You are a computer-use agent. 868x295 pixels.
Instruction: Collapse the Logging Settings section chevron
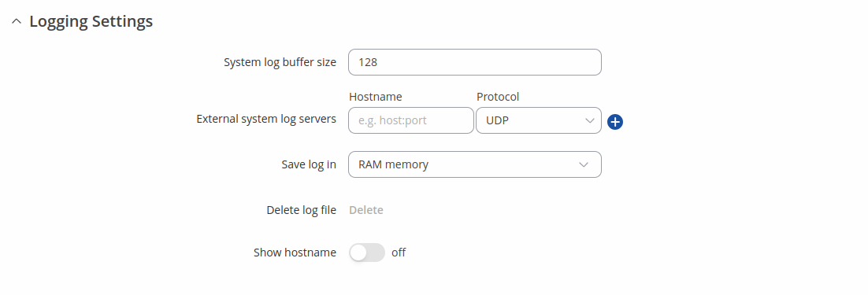[17, 21]
